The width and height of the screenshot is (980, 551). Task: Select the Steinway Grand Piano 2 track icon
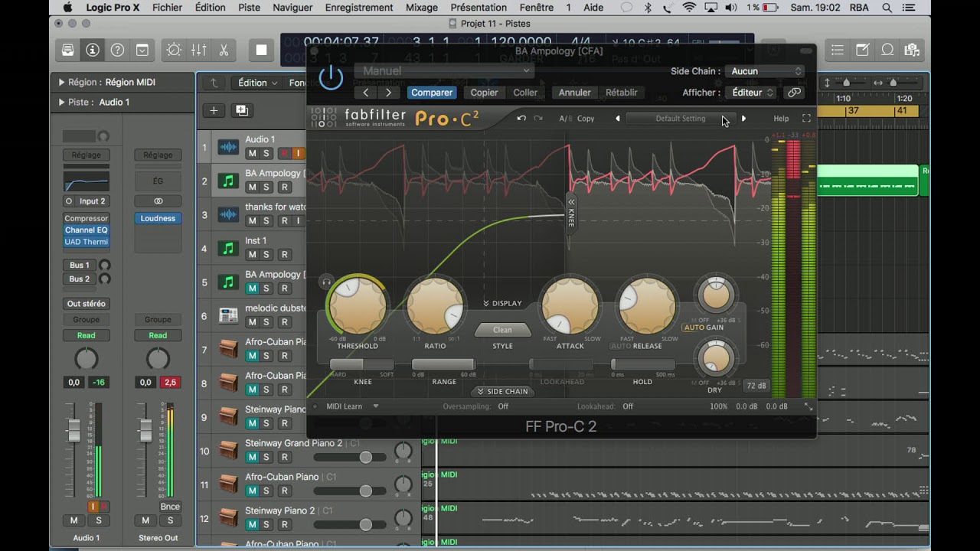(x=228, y=450)
